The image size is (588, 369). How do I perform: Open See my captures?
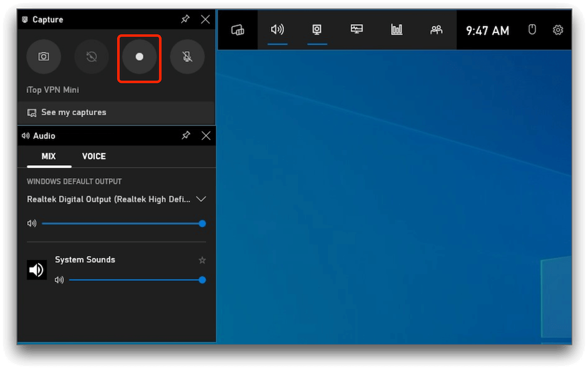point(73,112)
